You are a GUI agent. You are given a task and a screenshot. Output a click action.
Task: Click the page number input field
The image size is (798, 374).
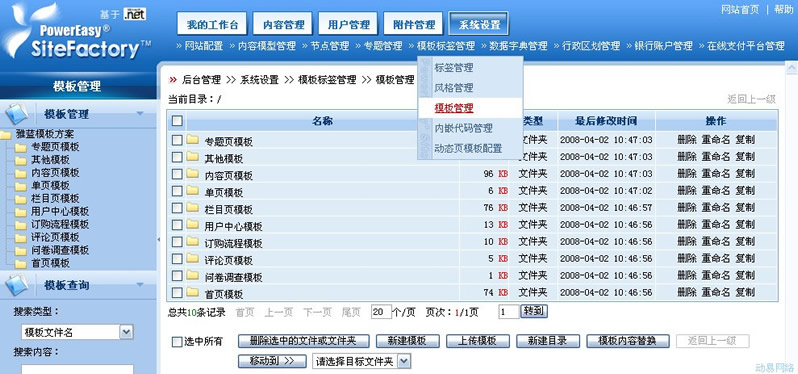(x=508, y=312)
